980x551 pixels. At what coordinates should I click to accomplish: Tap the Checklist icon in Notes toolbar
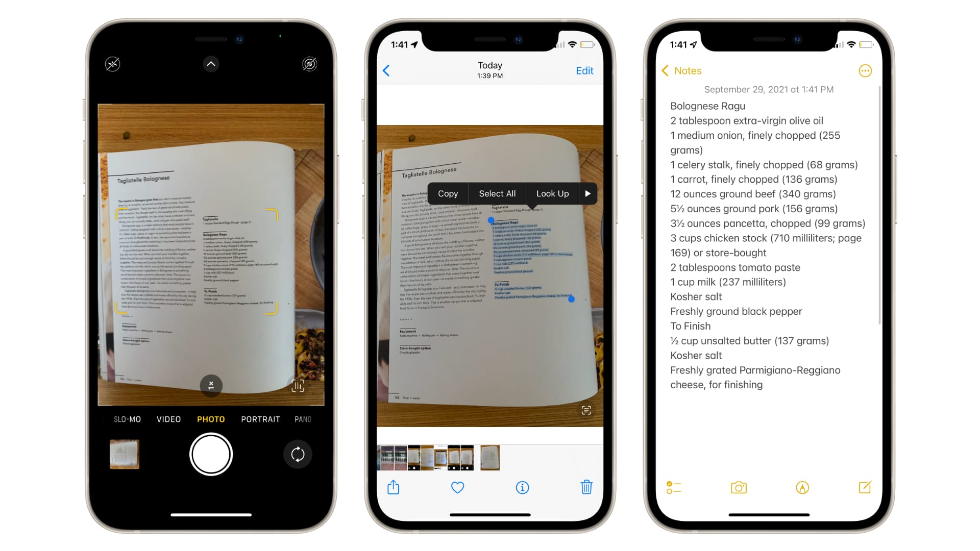[x=672, y=487]
